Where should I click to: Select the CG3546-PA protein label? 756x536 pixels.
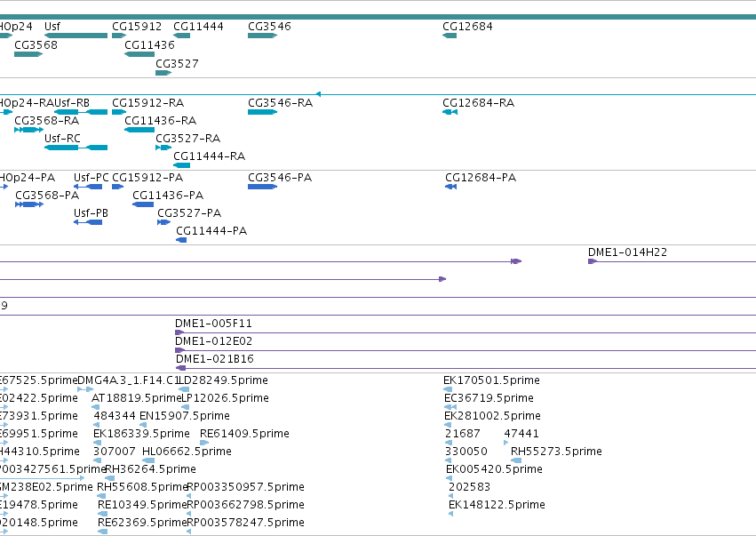pyautogui.click(x=280, y=178)
